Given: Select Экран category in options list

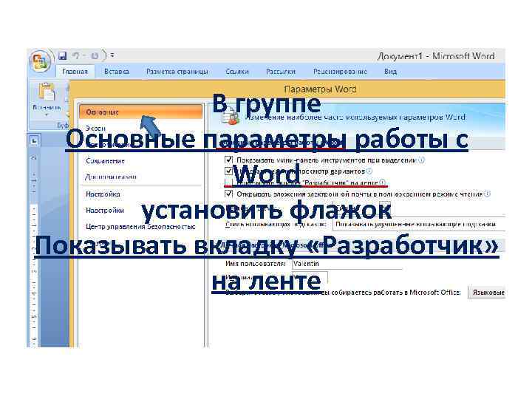Looking at the screenshot, I should tap(140, 129).
